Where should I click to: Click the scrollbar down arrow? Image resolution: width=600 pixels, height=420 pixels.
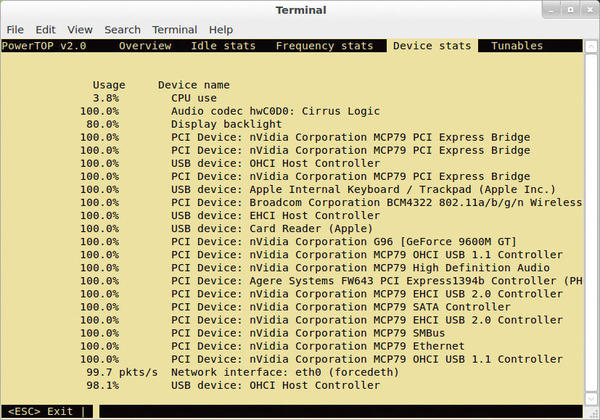591,398
